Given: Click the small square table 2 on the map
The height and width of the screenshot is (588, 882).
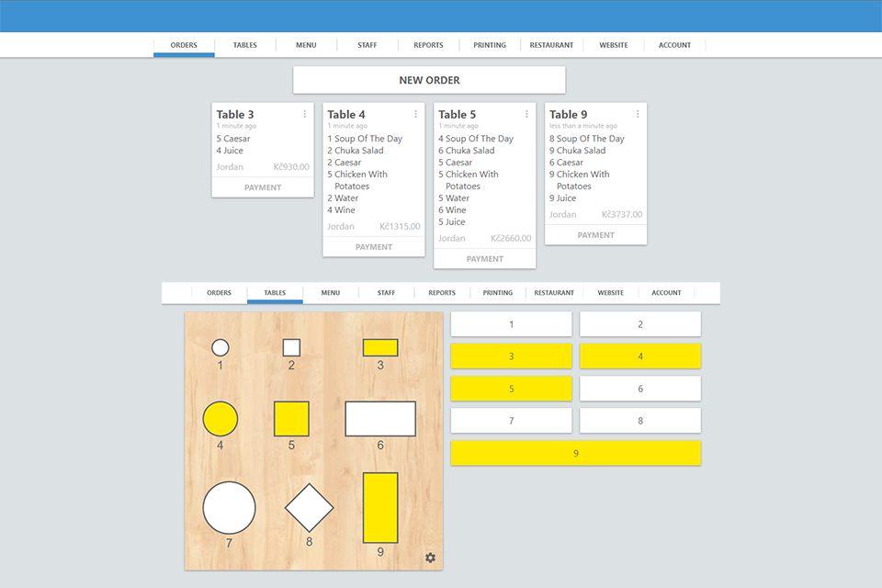Looking at the screenshot, I should [292, 346].
